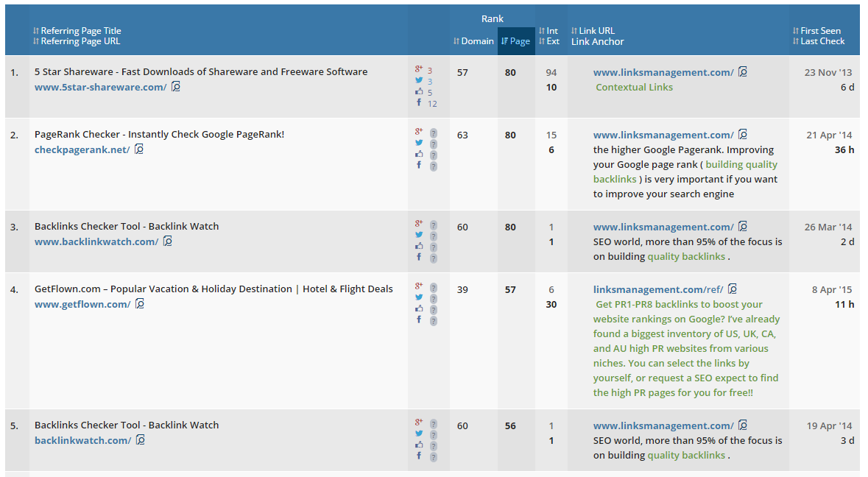Open checkpagerank.net referring page link

pyautogui.click(x=82, y=150)
